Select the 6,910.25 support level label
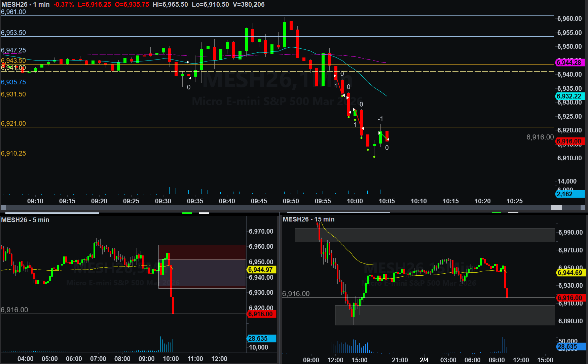The height and width of the screenshot is (364, 588). (13, 153)
